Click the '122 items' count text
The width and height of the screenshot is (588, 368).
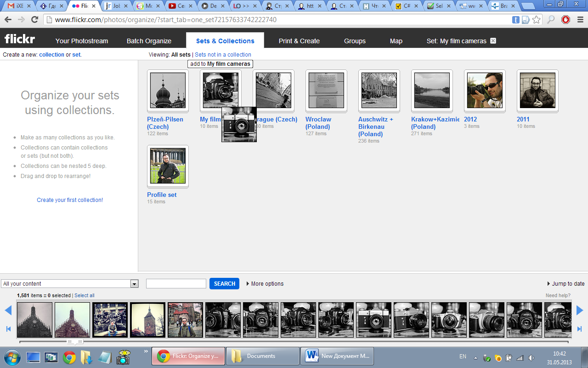(158, 133)
